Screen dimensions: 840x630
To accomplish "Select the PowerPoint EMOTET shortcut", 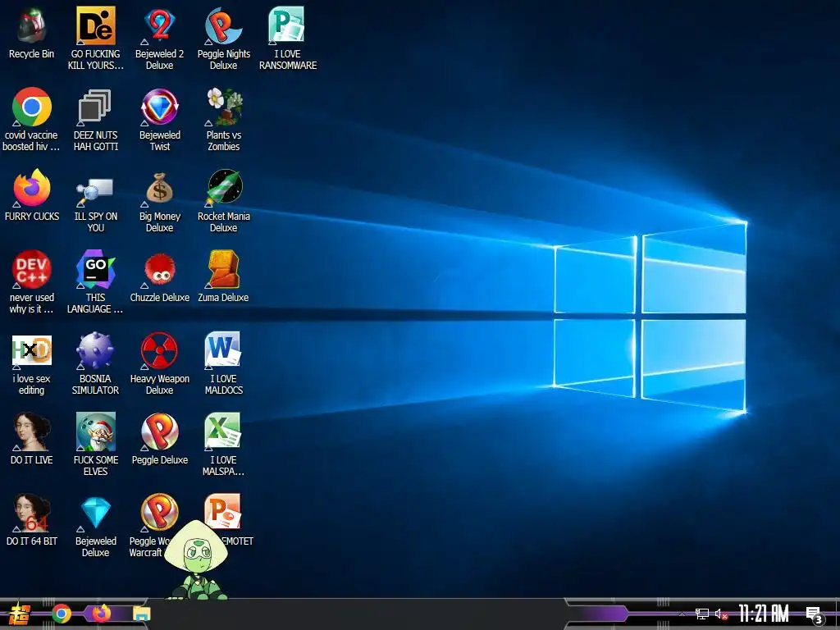I will (x=223, y=512).
